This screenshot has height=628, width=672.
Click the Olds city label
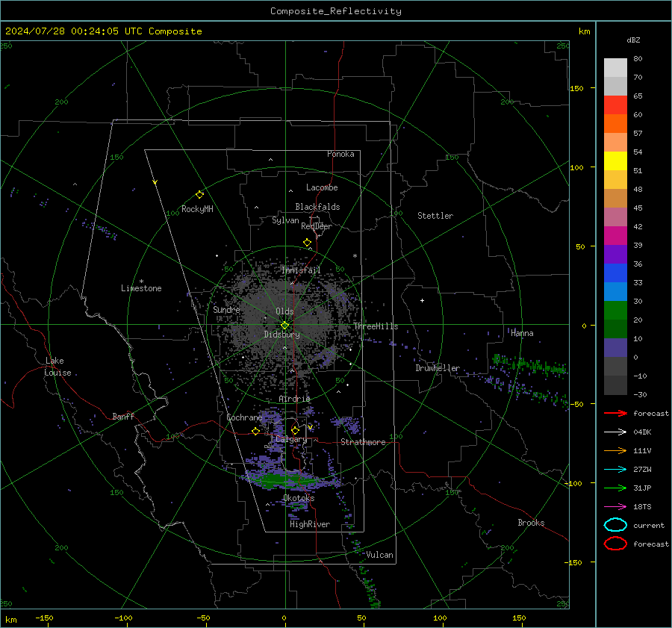pyautogui.click(x=284, y=311)
